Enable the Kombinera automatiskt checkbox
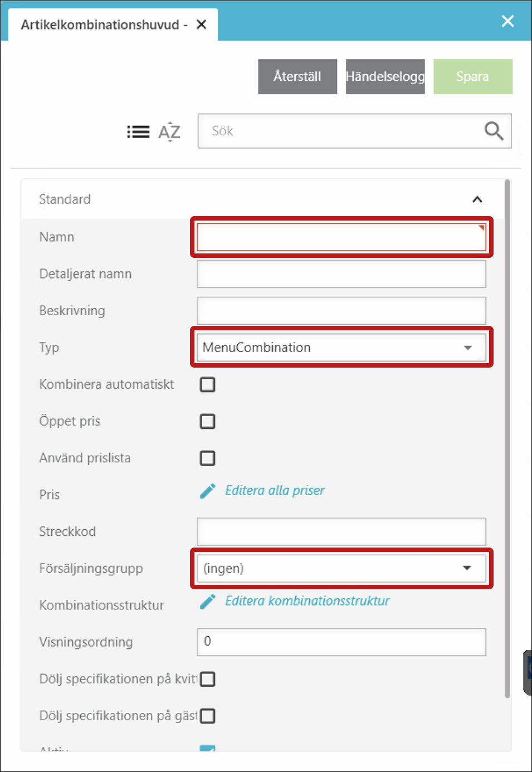This screenshot has width=532, height=772. (x=208, y=384)
